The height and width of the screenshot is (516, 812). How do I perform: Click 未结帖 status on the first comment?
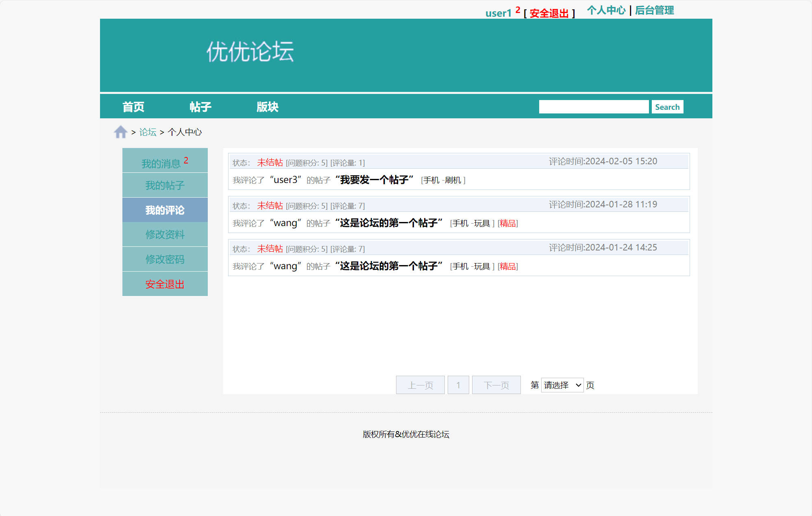coord(270,161)
